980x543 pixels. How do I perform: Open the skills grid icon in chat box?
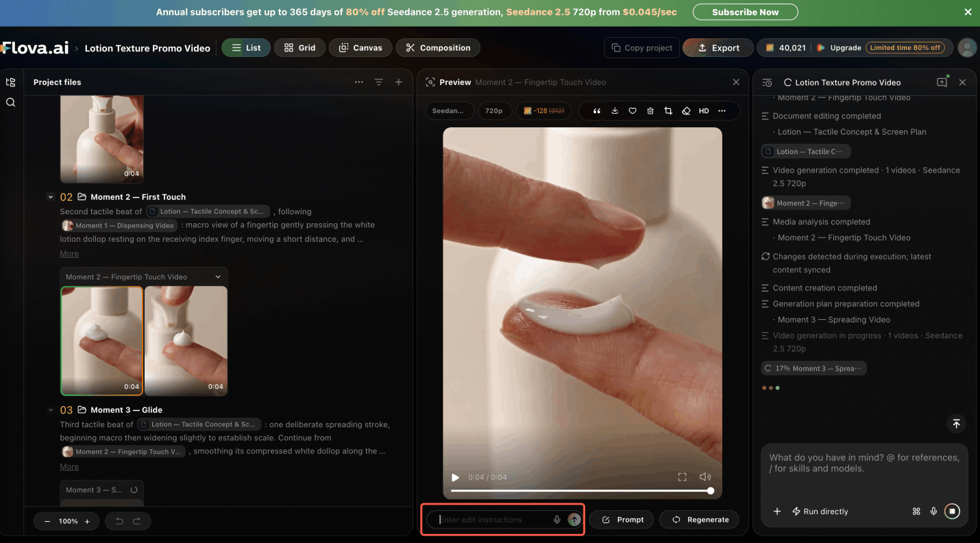click(x=916, y=512)
